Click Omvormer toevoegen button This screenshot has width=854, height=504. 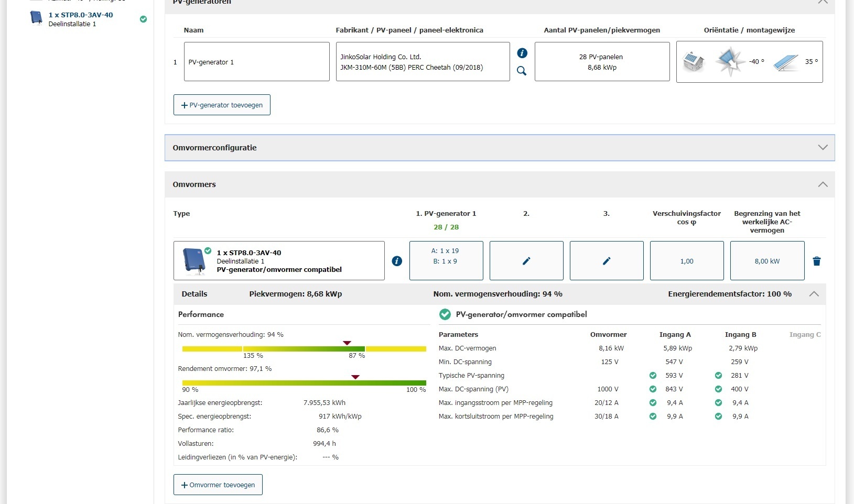click(x=218, y=485)
